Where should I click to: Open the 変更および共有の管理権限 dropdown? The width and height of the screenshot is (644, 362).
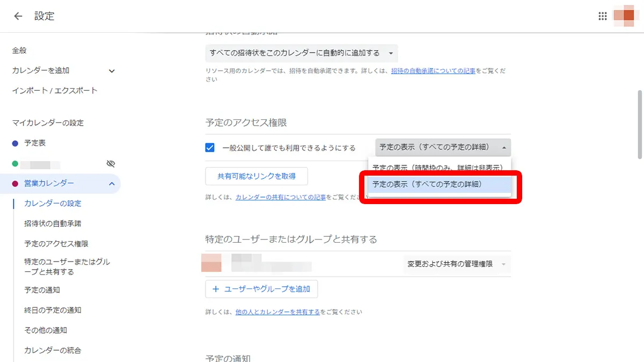coord(456,264)
